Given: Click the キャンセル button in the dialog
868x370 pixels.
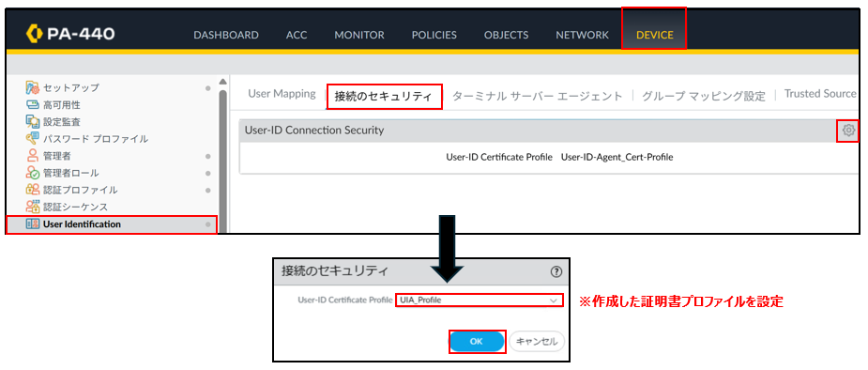Looking at the screenshot, I should (x=537, y=342).
